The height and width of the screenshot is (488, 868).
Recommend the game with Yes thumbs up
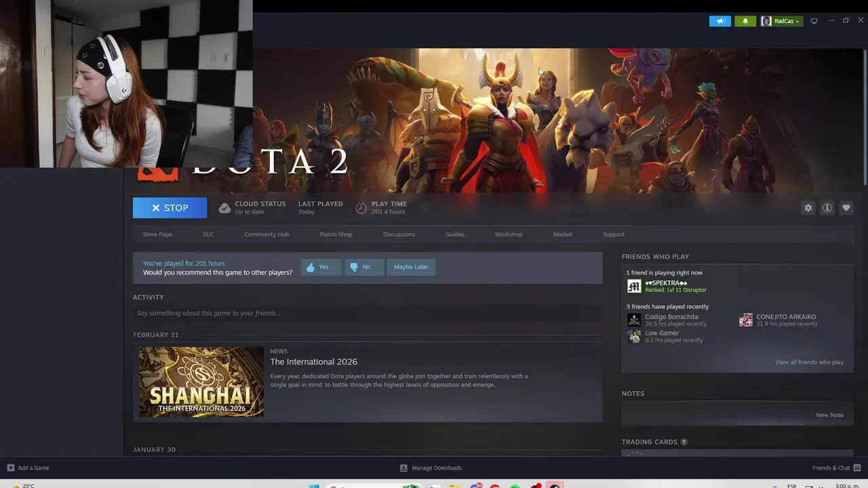[321, 267]
